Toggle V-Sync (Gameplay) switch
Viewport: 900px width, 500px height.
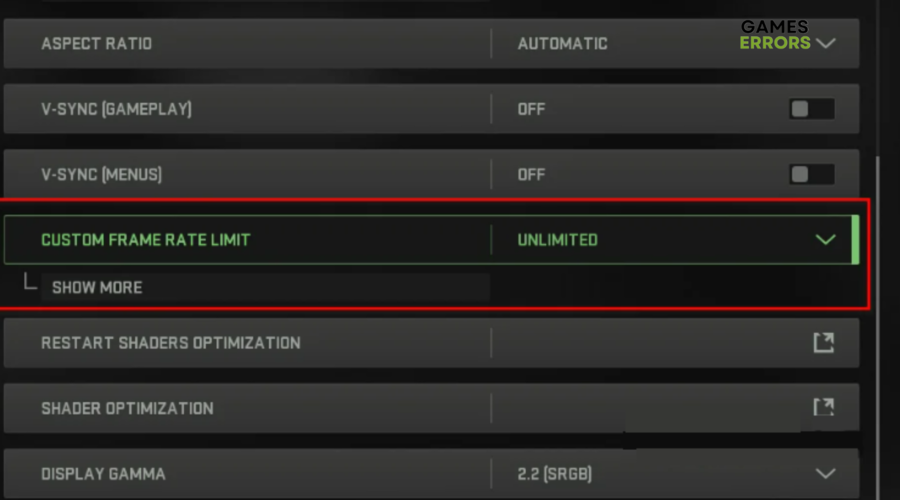pyautogui.click(x=810, y=109)
